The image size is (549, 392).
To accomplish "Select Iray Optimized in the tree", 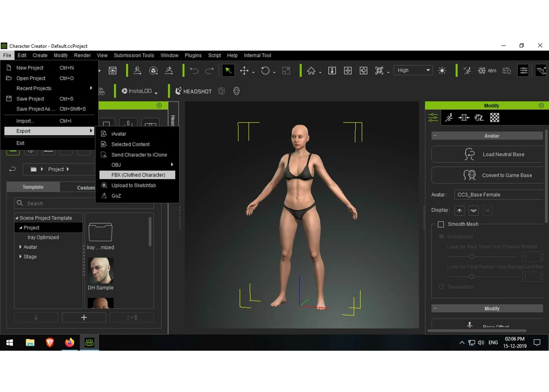I will point(43,237).
